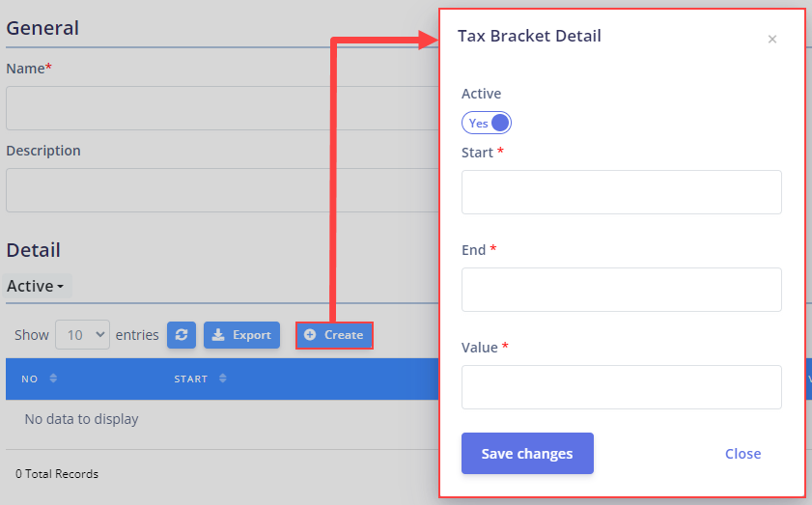Viewport: 812px width, 505px height.
Task: Focus the End input field
Action: tap(622, 290)
